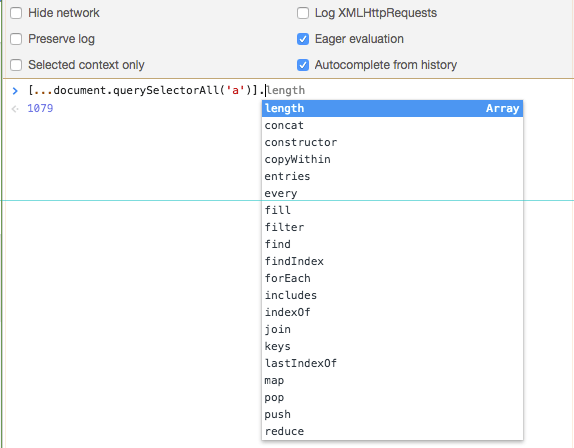Select forEach autocomplete entry
Viewport: 574px width, 448px height.
coord(392,279)
